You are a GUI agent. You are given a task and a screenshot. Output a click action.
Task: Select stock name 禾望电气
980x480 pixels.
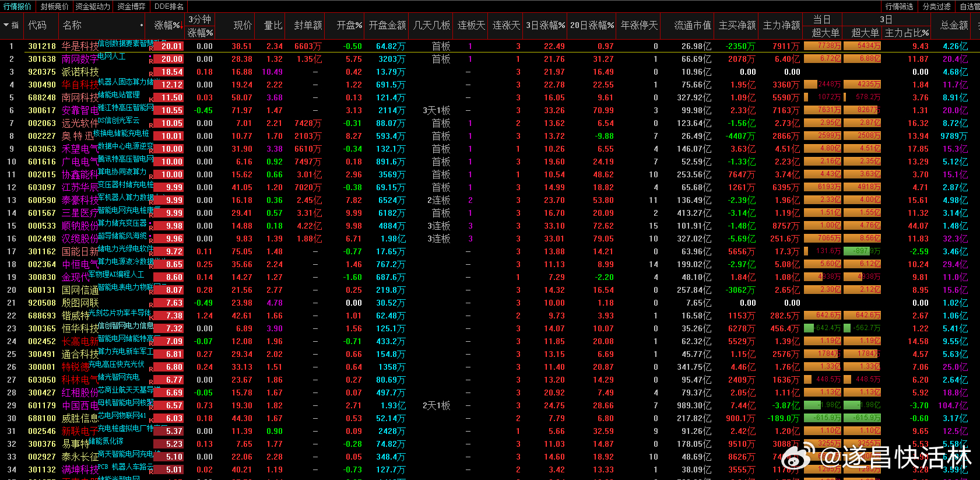[x=80, y=149]
